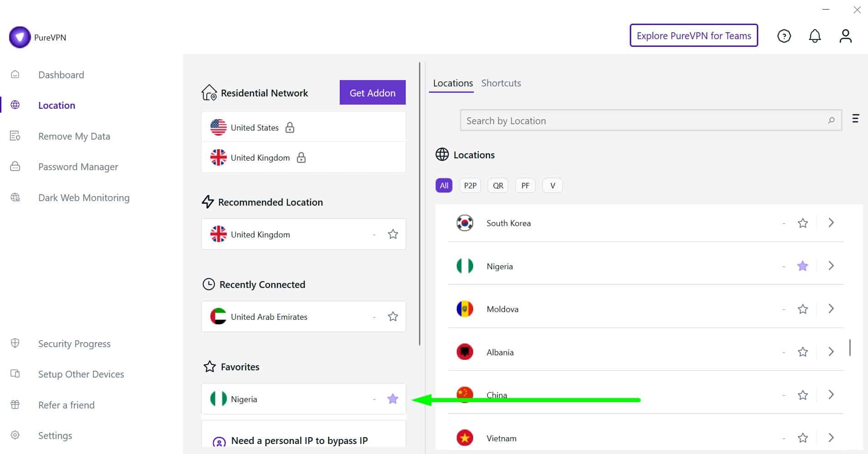Viewport: 868px width, 454px height.
Task: Open the user account profile icon
Action: pos(845,36)
